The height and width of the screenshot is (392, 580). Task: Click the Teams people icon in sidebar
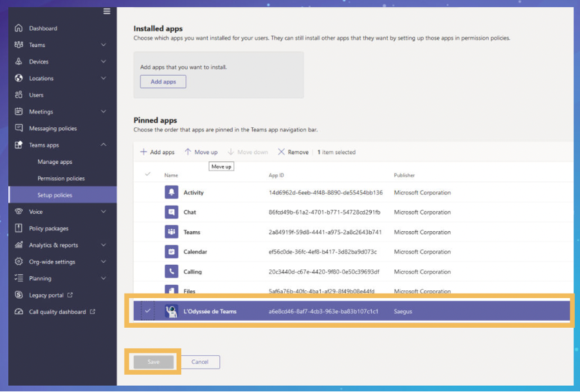point(19,45)
